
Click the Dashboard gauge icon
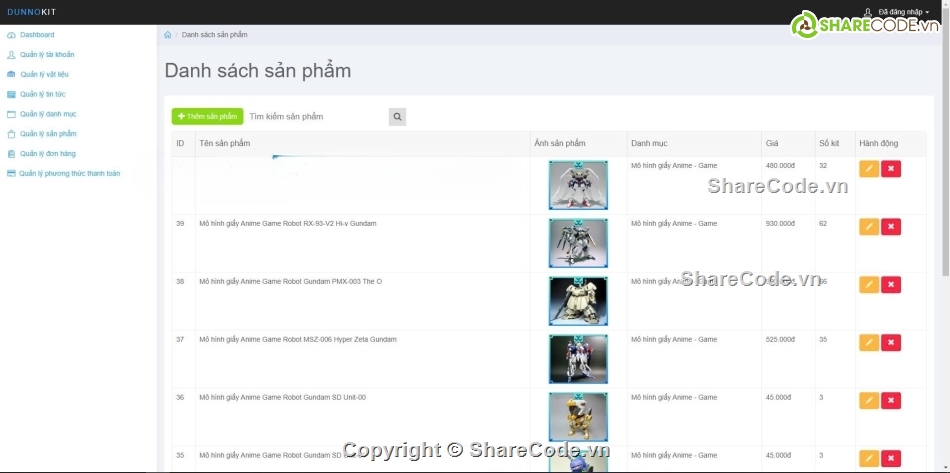(11, 35)
